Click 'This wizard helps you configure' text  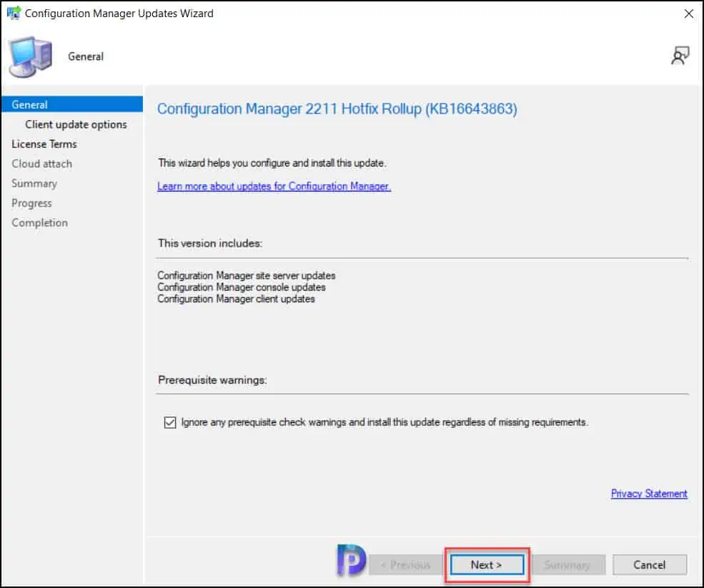(x=272, y=163)
